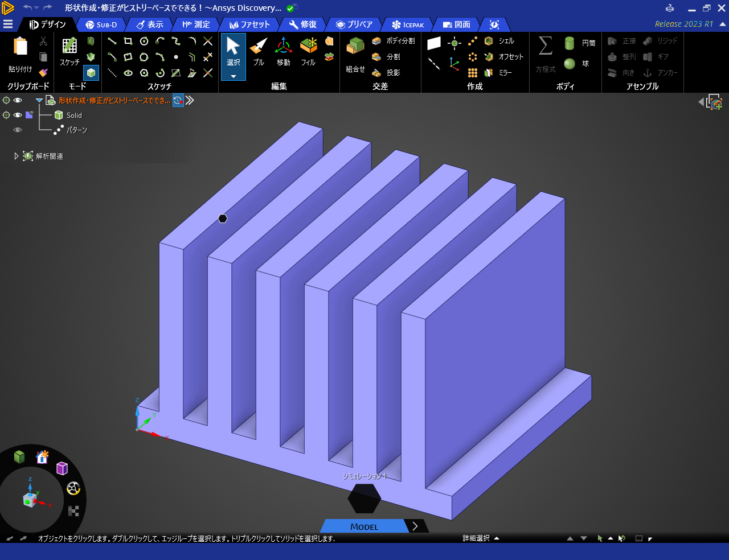Choose the オフセット (Offset) tool
Image resolution: width=729 pixels, height=560 pixels.
coord(503,57)
